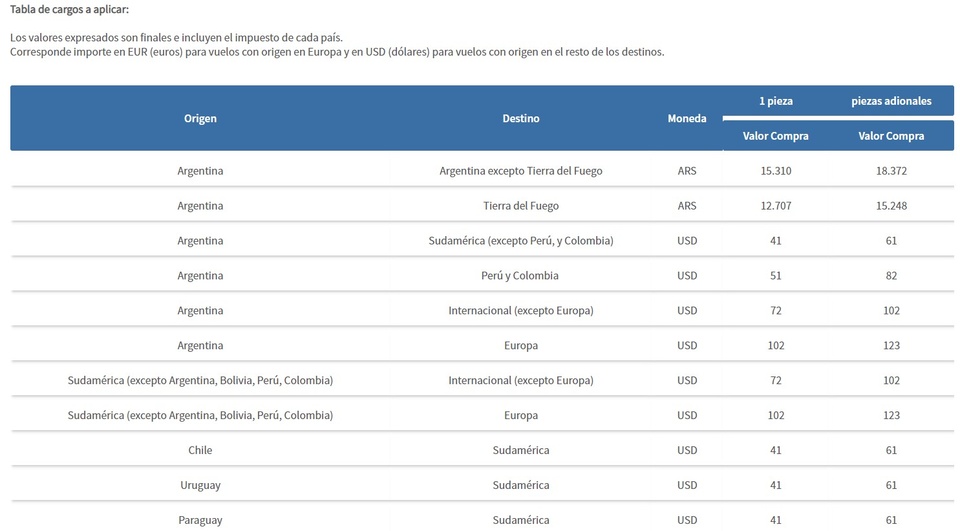Select the Uruguay origin cell

click(x=200, y=485)
